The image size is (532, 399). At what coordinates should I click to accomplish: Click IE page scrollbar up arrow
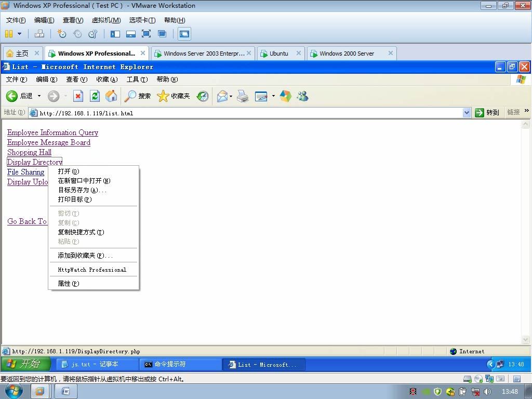pos(525,124)
